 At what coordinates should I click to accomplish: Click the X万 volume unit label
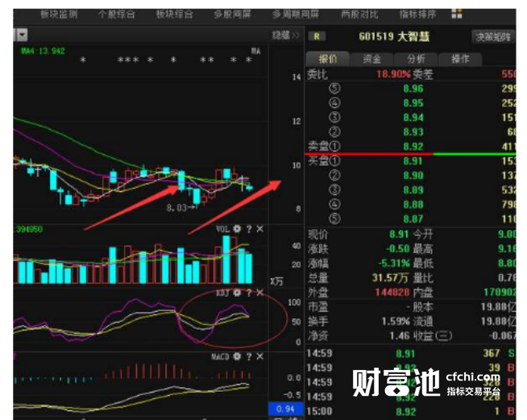point(276,281)
